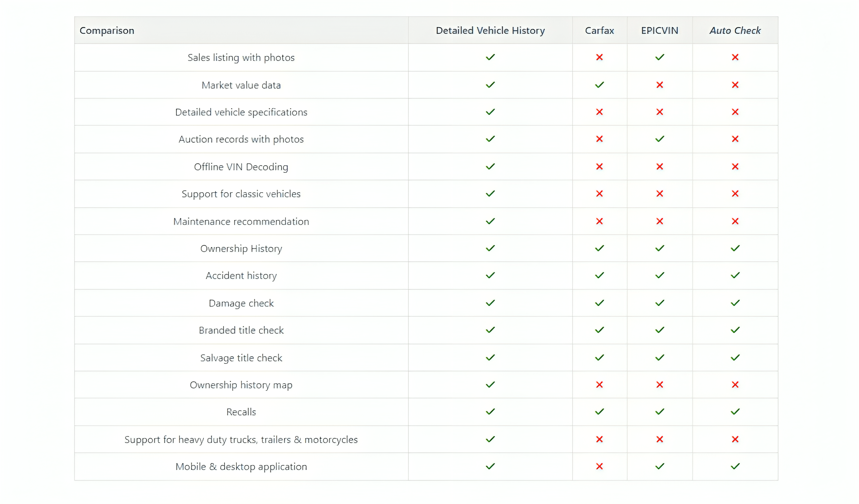Click the Comparison header cell
This screenshot has height=504, width=859.
click(107, 31)
